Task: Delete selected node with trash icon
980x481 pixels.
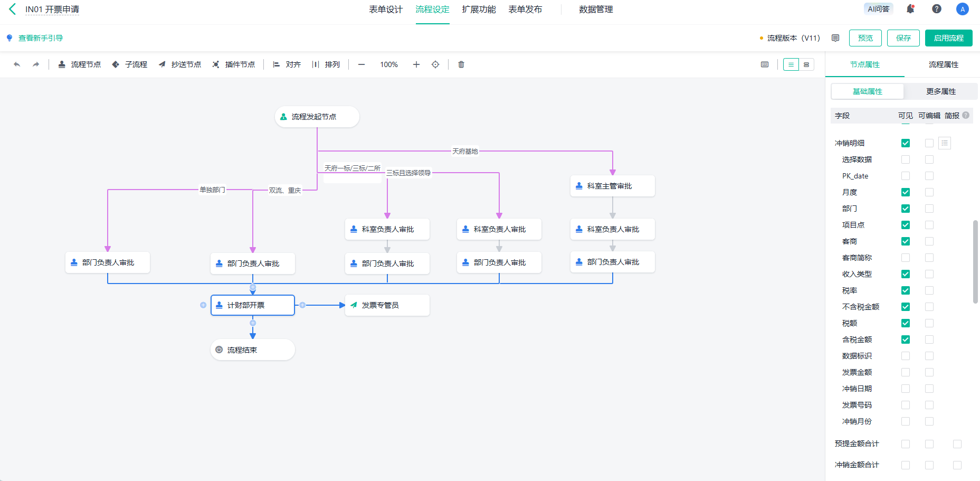Action: (461, 64)
